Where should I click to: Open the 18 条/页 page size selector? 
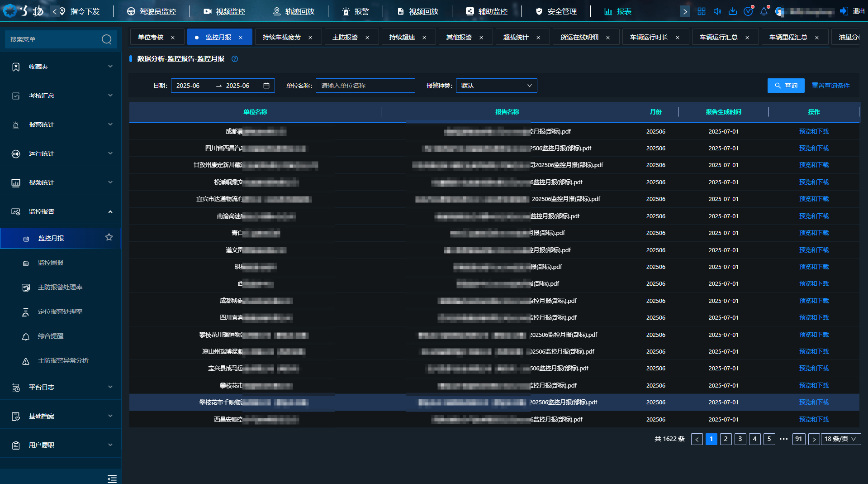point(840,439)
